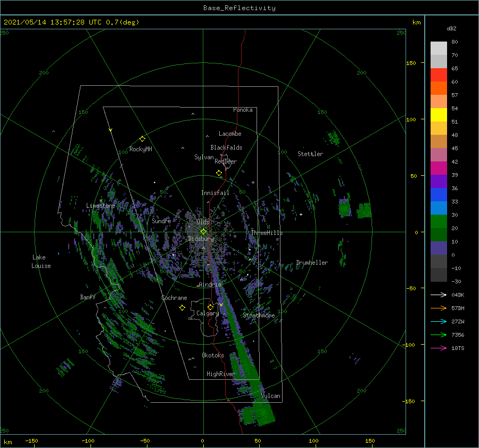Select the blue 33-36 dBZ color swatch
This screenshot has width=479, height=448.
pos(439,195)
